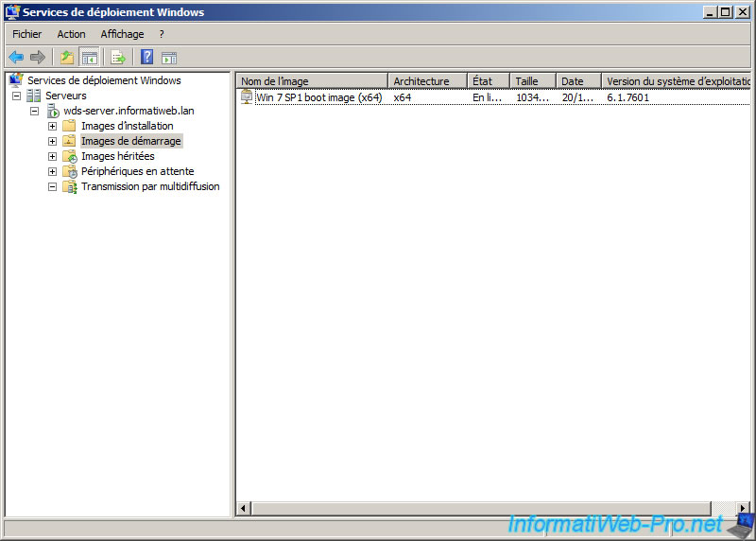Select wds-server.informatiweb.lan in the tree

(x=129, y=111)
